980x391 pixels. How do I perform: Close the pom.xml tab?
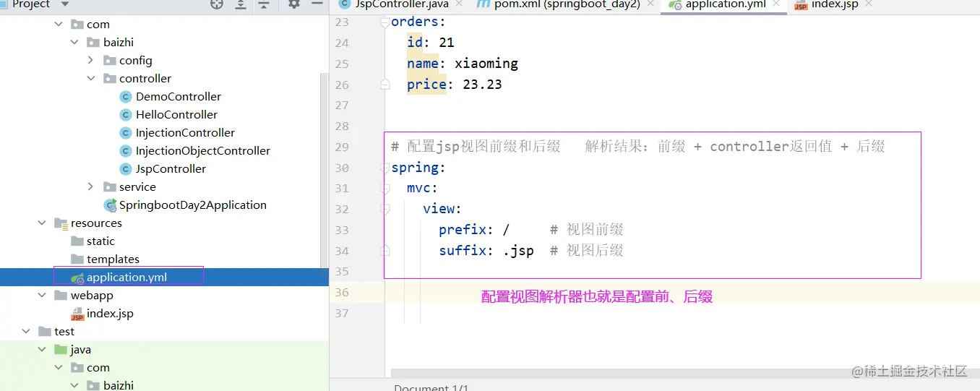coord(650,4)
